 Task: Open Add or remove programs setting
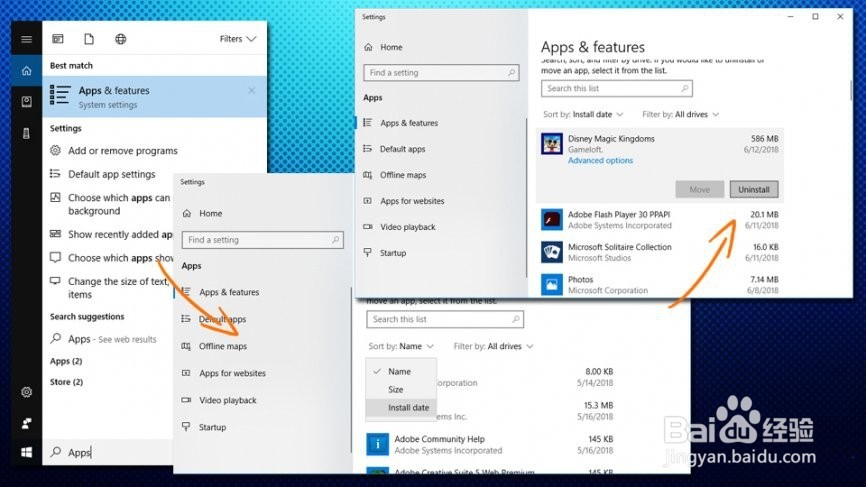123,150
